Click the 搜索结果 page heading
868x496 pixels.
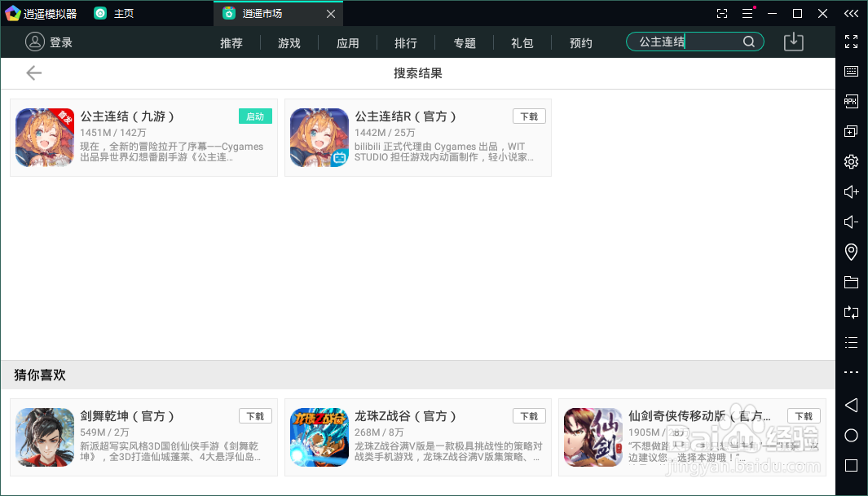(x=418, y=73)
